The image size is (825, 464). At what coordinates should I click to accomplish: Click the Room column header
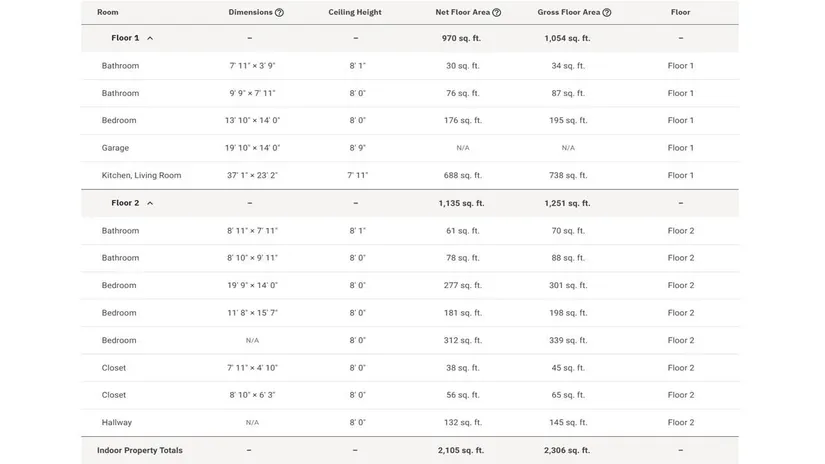[107, 13]
